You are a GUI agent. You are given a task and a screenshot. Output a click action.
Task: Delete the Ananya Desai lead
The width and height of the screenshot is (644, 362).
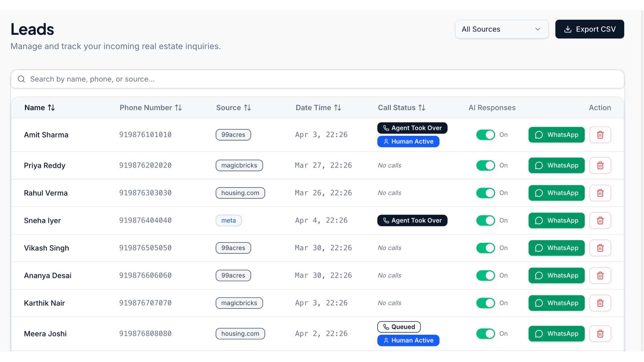pyautogui.click(x=600, y=275)
